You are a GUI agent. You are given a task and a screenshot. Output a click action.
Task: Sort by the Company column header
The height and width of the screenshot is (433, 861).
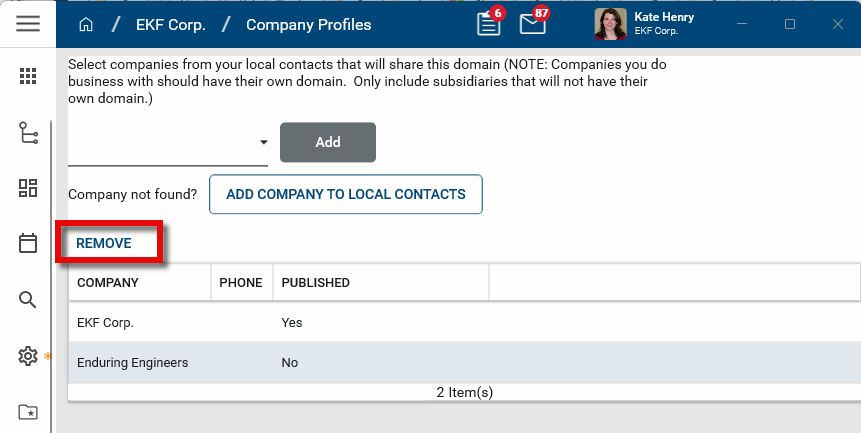[108, 283]
